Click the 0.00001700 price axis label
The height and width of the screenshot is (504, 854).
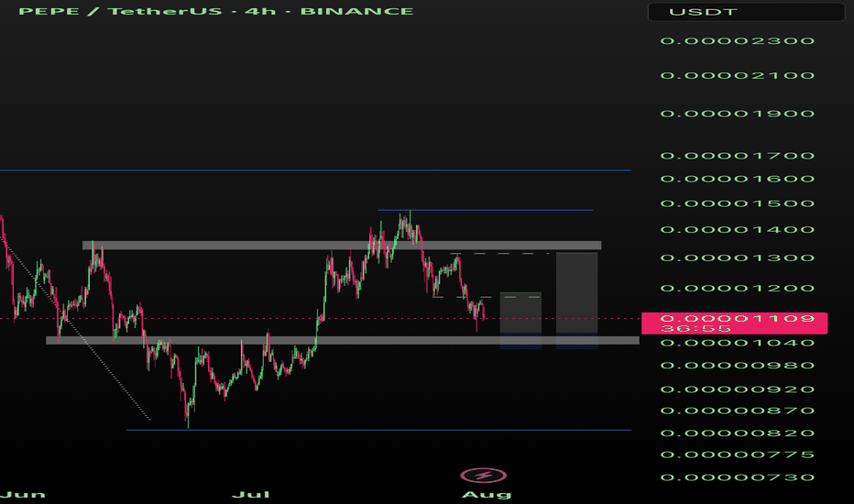(x=738, y=156)
